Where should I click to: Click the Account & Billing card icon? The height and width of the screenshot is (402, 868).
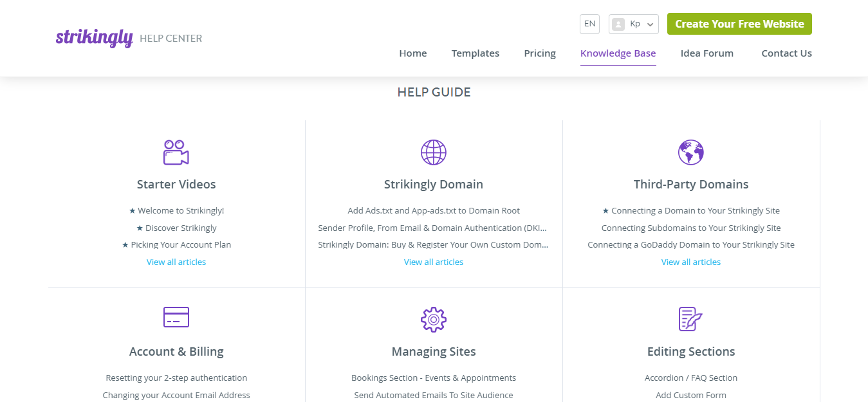click(176, 317)
